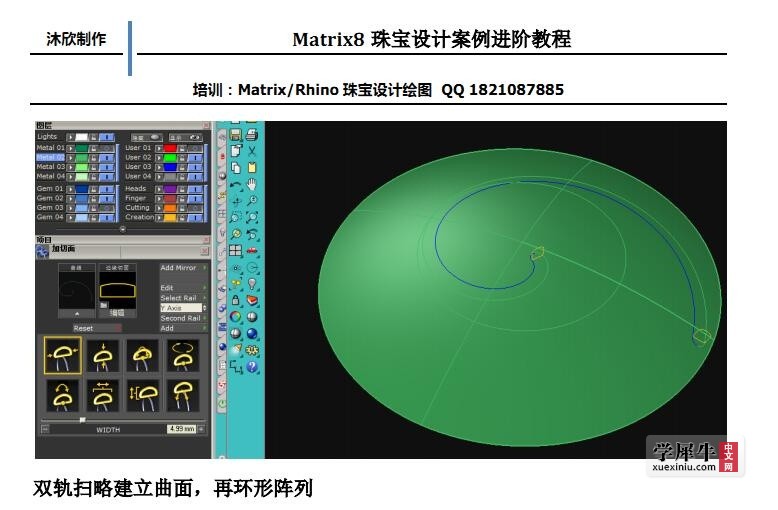Select the Cut scissors icon
Image resolution: width=778 pixels, height=510 pixels.
click(x=252, y=151)
